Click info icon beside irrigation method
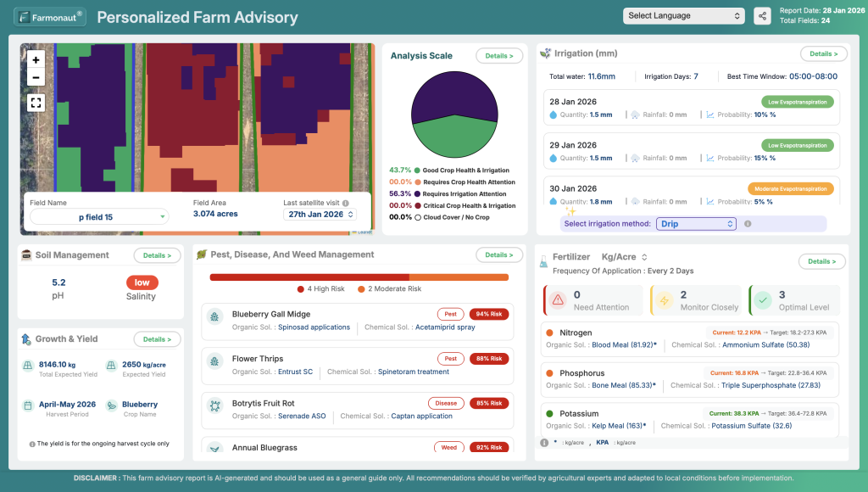The width and height of the screenshot is (868, 492). (x=748, y=224)
